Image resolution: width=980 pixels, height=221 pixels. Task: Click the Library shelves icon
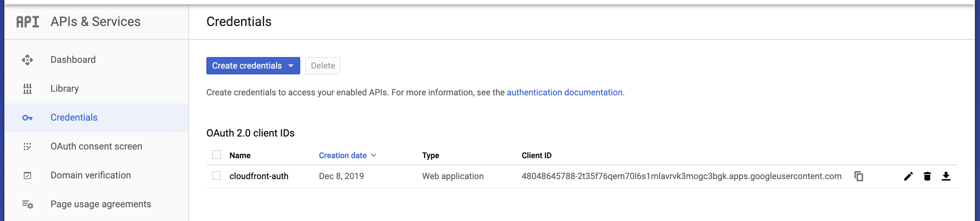pos(27,89)
